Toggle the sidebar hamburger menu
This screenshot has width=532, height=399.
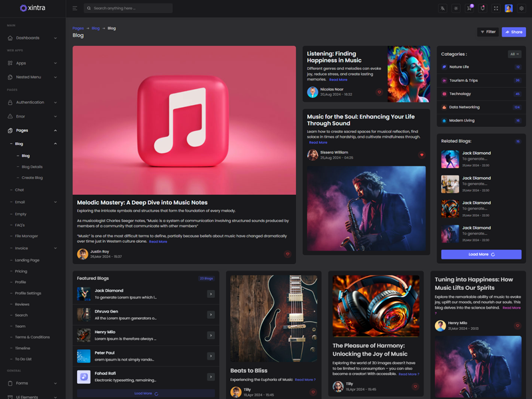click(x=74, y=9)
